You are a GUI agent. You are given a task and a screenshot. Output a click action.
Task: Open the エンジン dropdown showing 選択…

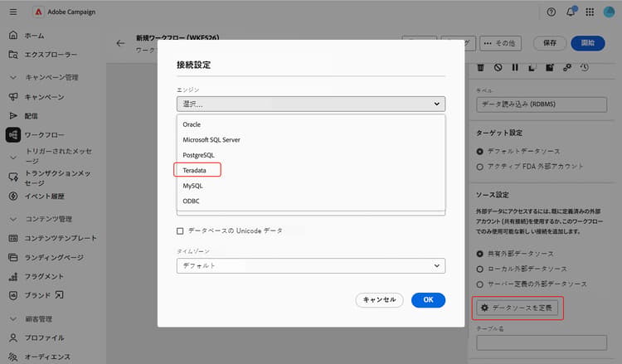click(x=311, y=104)
